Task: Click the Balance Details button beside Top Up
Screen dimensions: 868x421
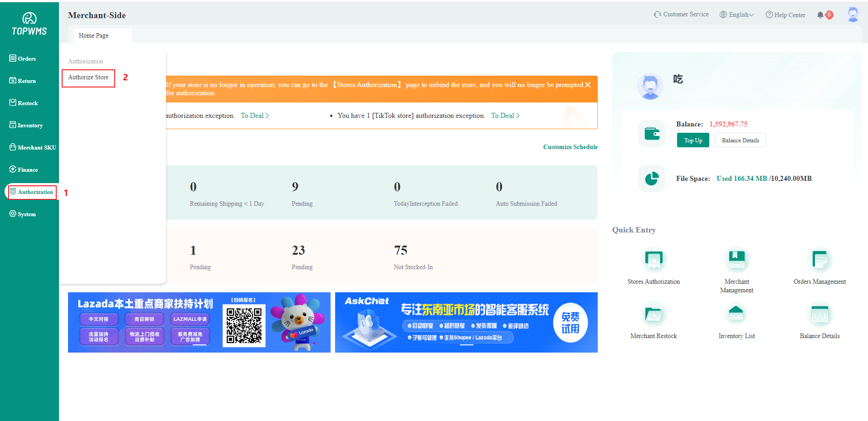Action: [740, 140]
